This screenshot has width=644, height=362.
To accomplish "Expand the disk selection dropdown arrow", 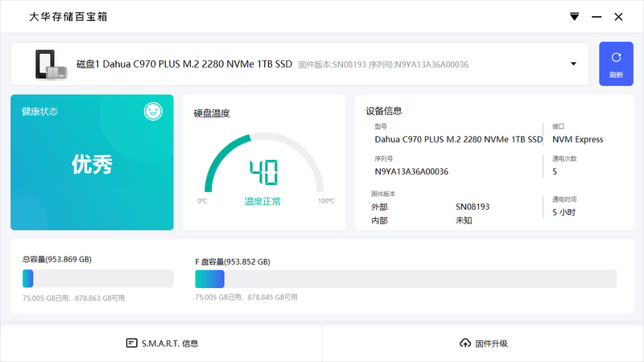I will pos(573,64).
